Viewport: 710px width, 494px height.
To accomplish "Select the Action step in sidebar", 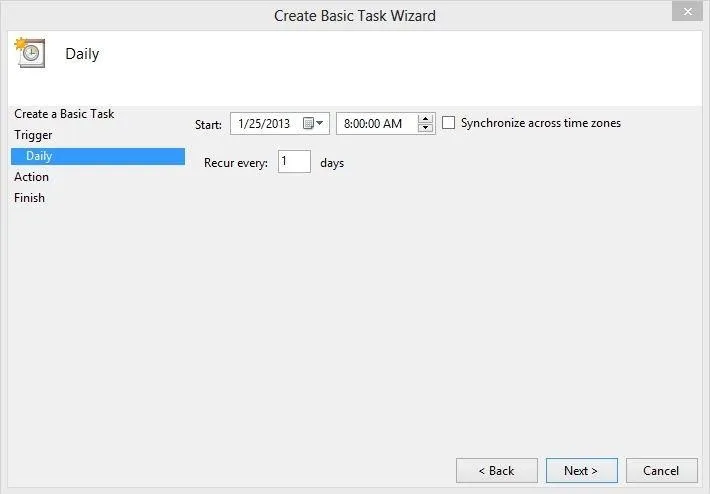I will pyautogui.click(x=31, y=177).
